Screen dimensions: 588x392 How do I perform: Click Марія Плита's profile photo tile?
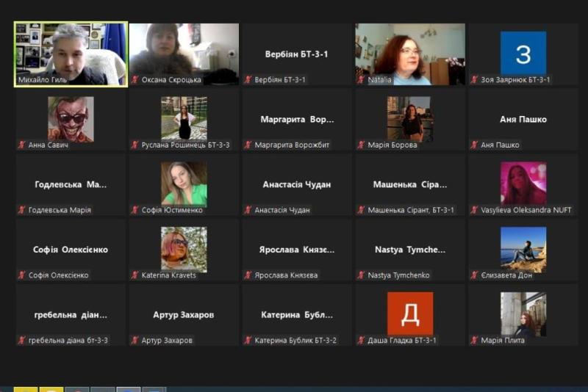coord(523,314)
